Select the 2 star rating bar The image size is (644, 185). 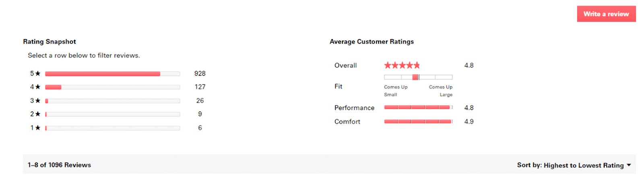click(112, 114)
